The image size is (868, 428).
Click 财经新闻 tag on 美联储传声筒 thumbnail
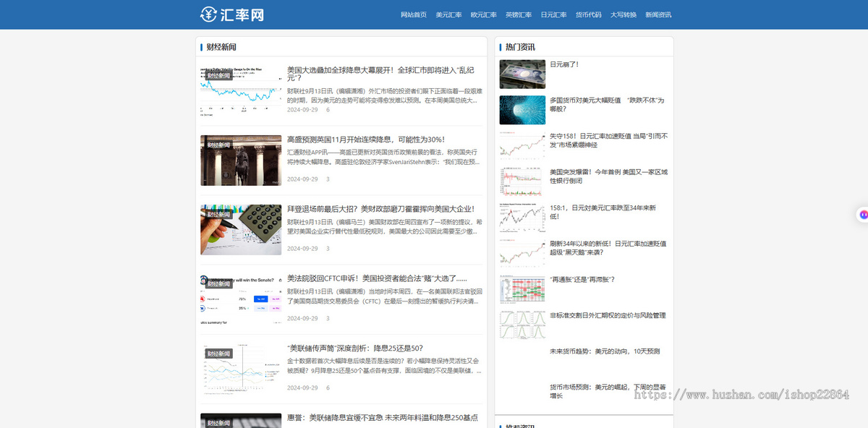click(218, 354)
